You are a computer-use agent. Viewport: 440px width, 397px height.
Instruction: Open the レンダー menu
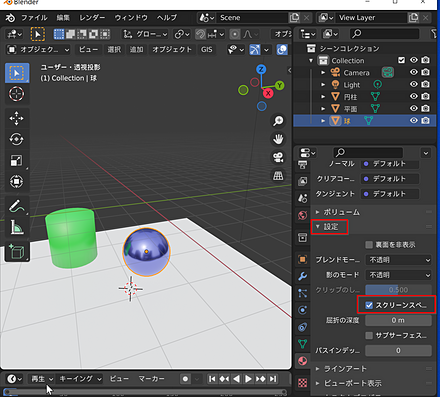(x=92, y=18)
